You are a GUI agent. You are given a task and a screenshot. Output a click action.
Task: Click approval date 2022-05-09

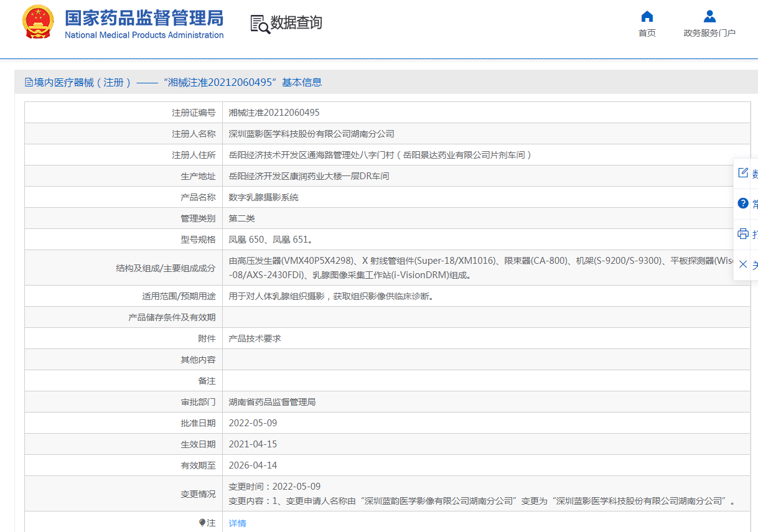(253, 423)
